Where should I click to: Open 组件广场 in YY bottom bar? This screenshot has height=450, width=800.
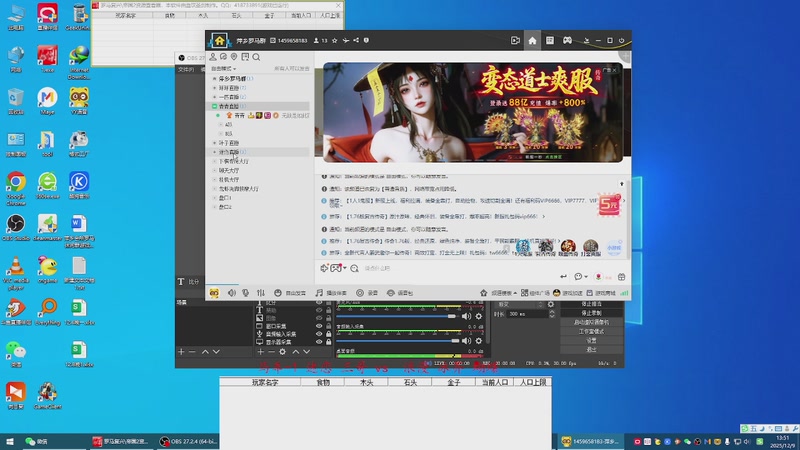[x=535, y=293]
